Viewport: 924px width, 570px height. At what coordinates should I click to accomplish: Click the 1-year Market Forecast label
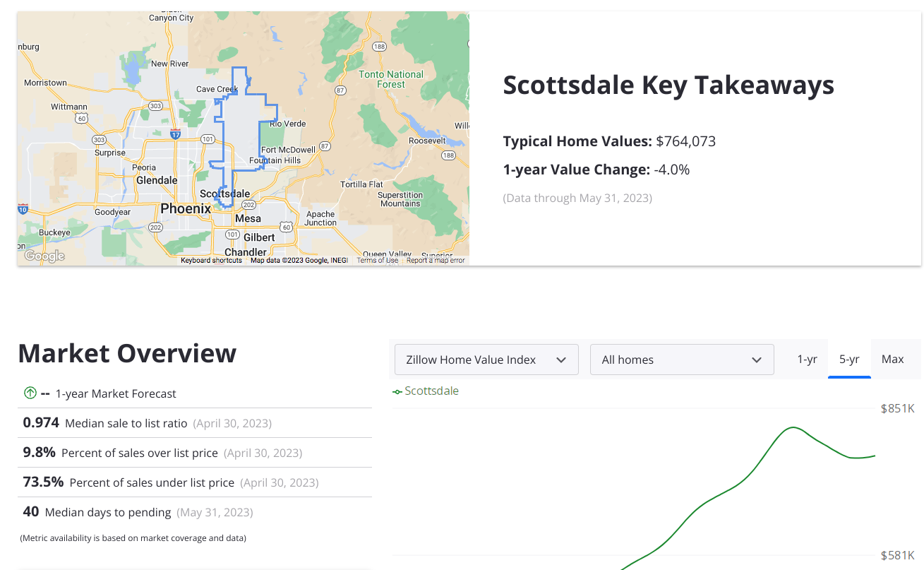116,393
